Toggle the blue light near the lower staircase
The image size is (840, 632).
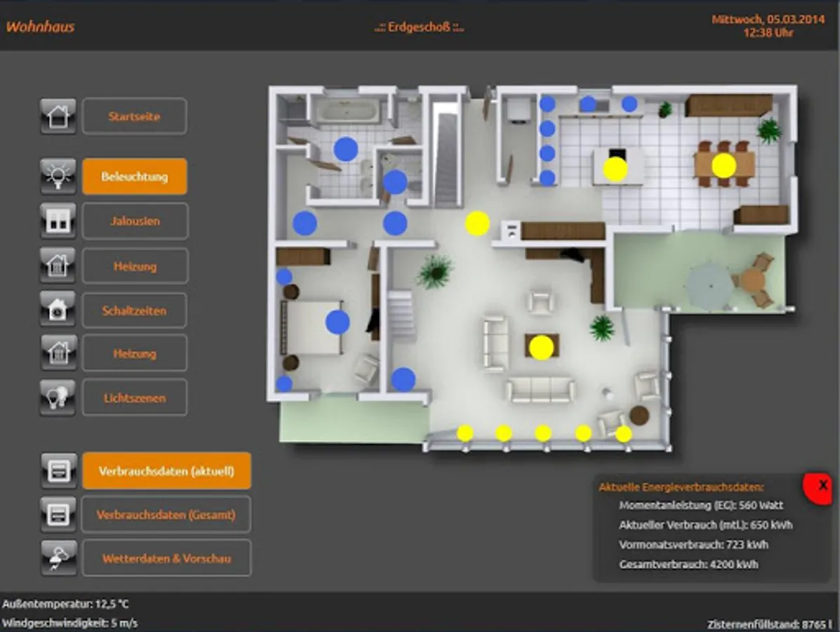pyautogui.click(x=404, y=379)
